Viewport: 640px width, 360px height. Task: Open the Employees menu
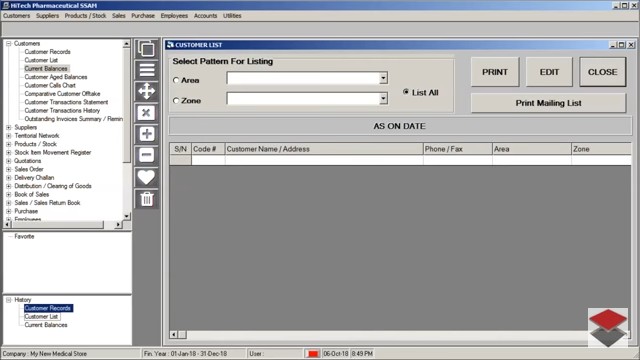174,16
